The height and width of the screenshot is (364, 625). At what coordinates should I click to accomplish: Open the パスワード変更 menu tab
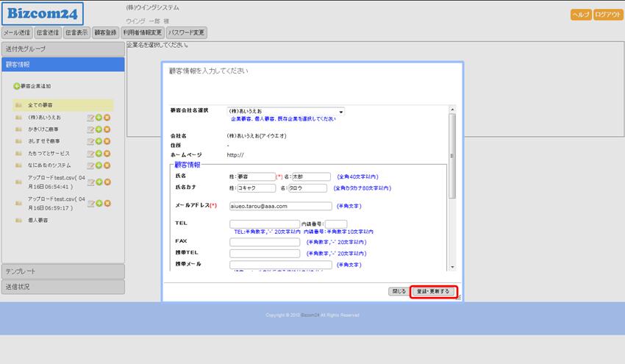[187, 33]
